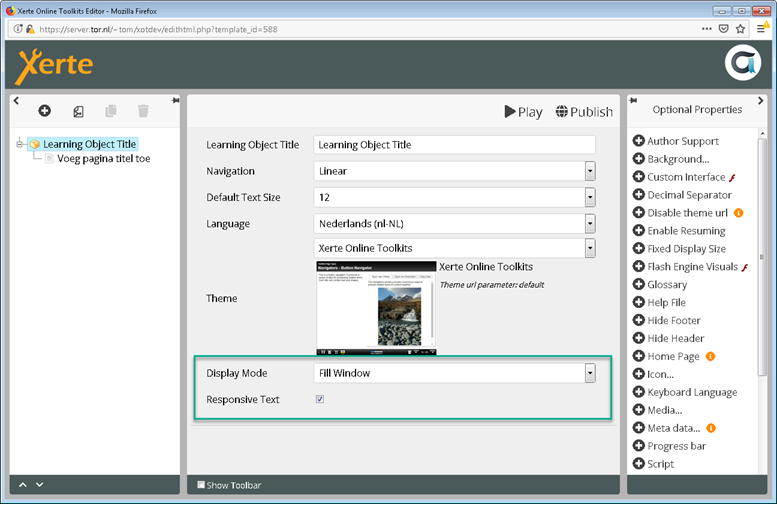Click the Xerte logo

click(x=54, y=65)
